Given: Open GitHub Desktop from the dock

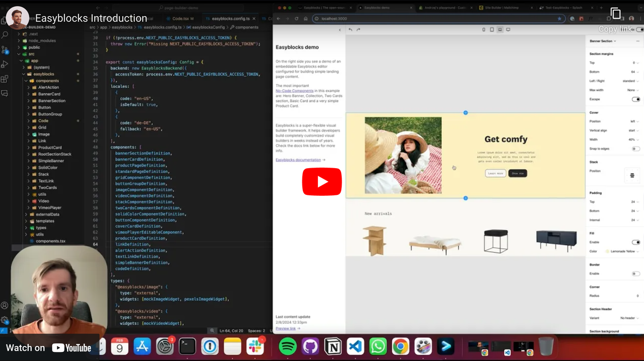Looking at the screenshot, I should tap(310, 346).
